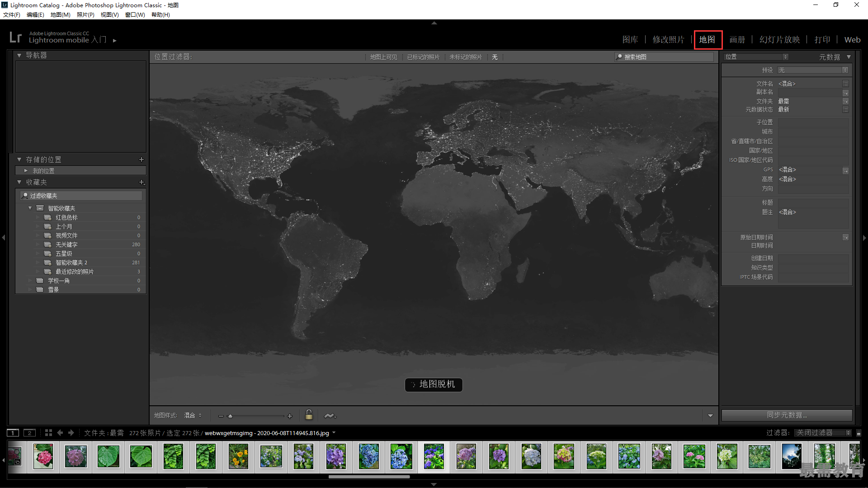Adjust the map zoom slider handle
This screenshot has height=488, width=868.
click(230, 416)
